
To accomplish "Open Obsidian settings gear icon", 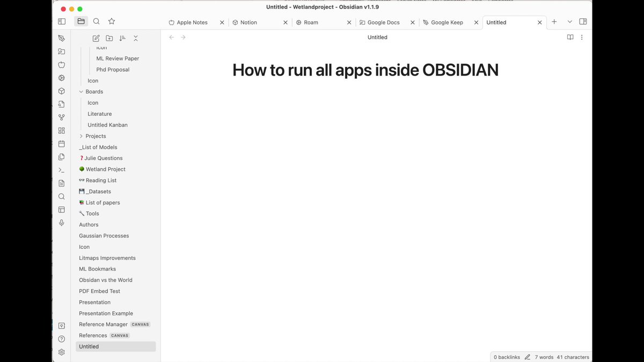I will click(62, 352).
